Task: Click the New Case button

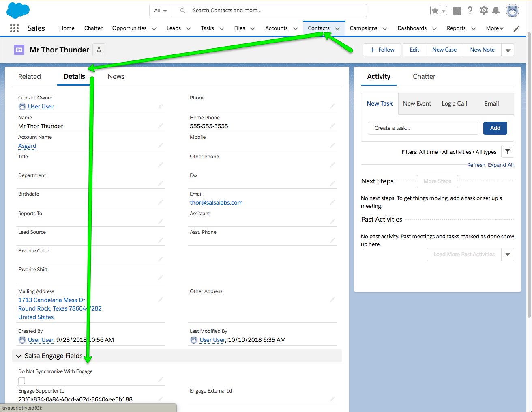Action: [444, 50]
